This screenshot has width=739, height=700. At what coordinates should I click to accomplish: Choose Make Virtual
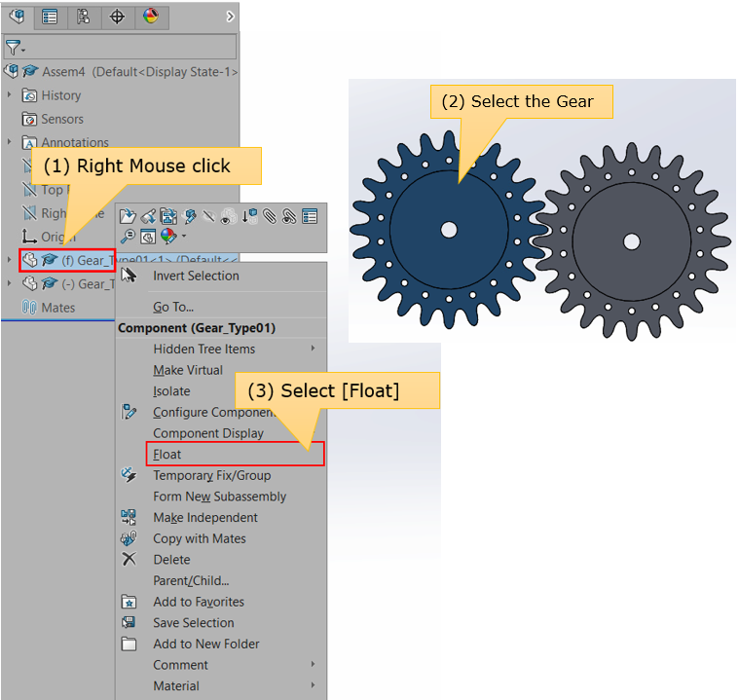[x=188, y=370]
